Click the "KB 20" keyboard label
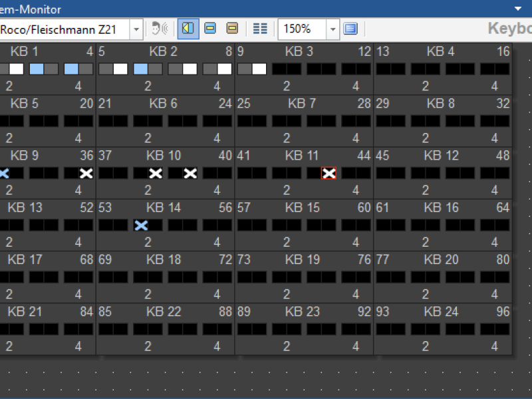The width and height of the screenshot is (532, 399). tap(441, 259)
